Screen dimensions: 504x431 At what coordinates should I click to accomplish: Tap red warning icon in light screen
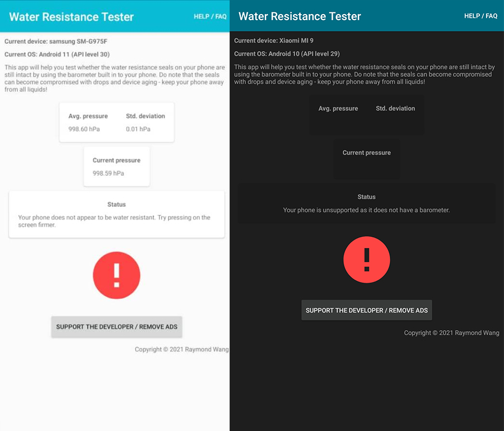(116, 275)
